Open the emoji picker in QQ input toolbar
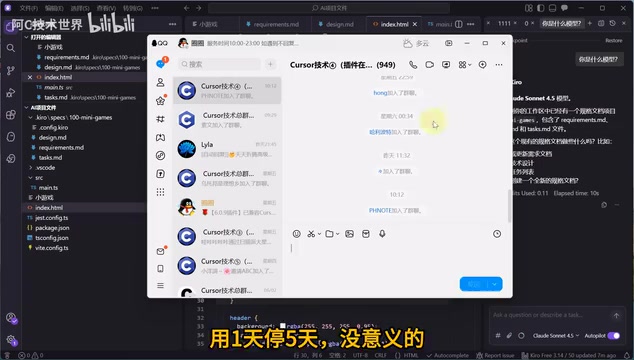Image resolution: width=634 pixels, height=360 pixels. point(297,234)
